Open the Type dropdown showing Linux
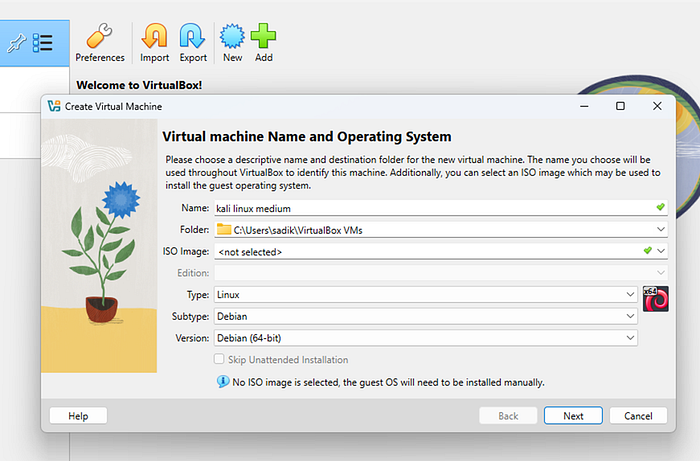 pos(425,295)
